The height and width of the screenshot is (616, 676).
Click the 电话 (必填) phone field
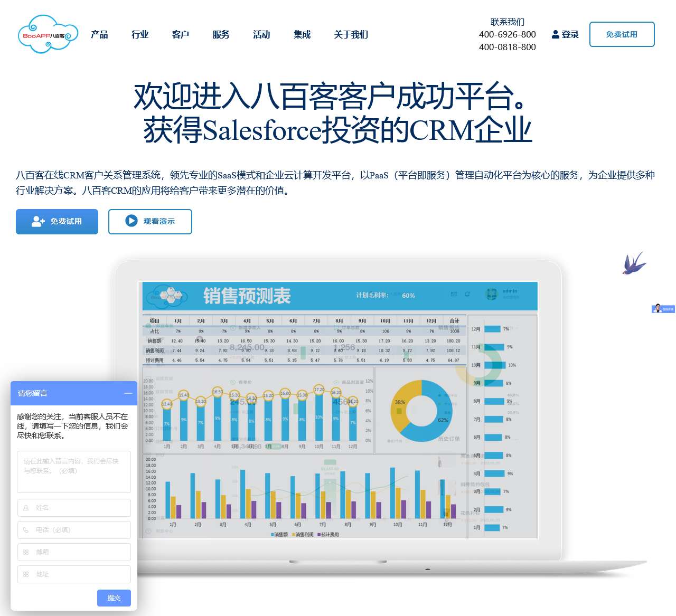74,530
